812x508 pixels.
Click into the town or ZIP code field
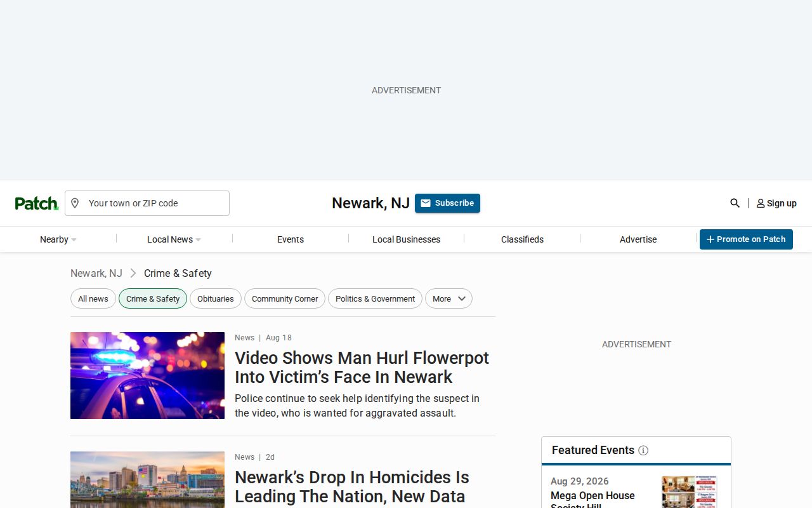pos(147,203)
